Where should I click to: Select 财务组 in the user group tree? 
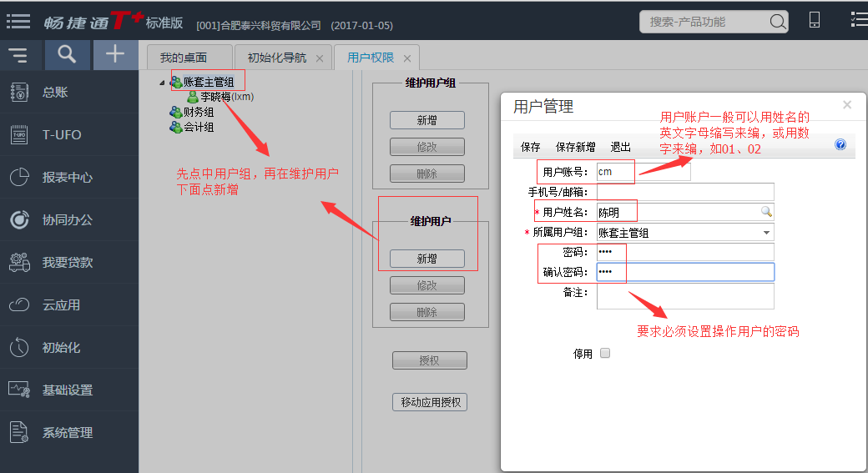(x=199, y=112)
